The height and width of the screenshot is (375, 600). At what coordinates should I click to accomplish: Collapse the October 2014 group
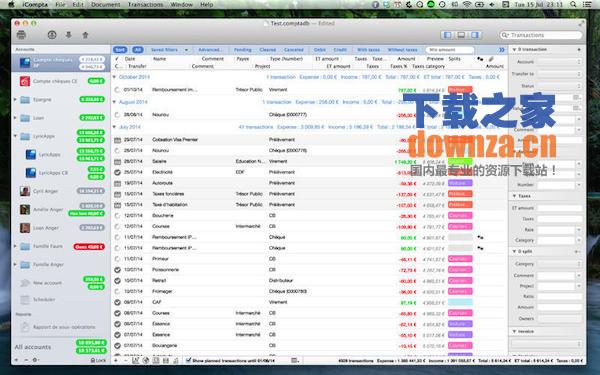(114, 77)
